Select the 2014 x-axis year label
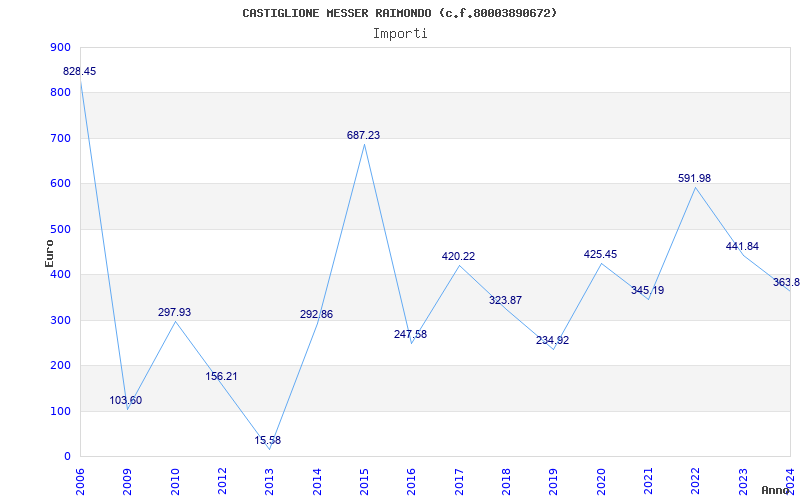The height and width of the screenshot is (500, 800). click(x=317, y=481)
